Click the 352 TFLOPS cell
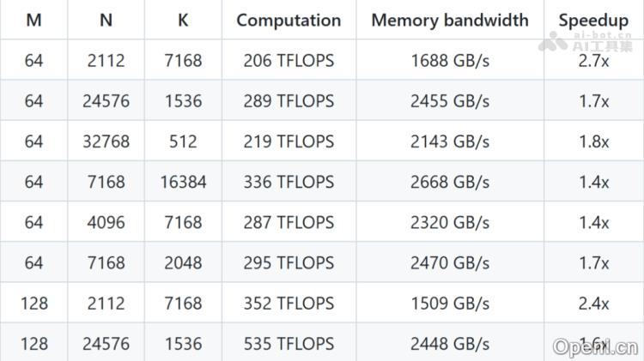This screenshot has height=361, width=644. tap(289, 303)
